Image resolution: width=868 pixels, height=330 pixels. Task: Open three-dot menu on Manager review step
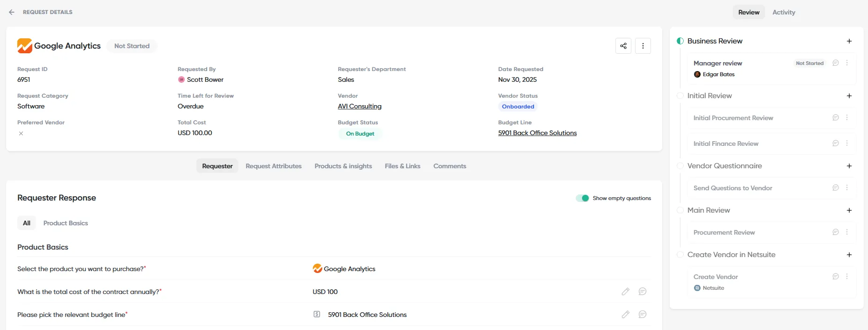[x=847, y=63]
